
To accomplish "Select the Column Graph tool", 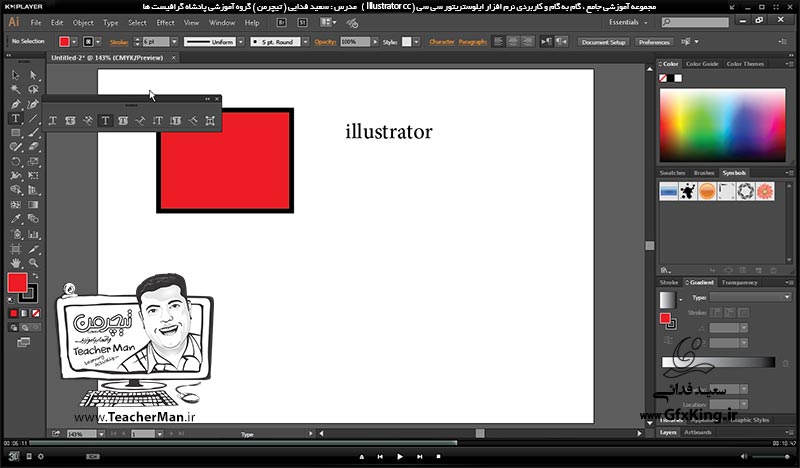I will pos(33,235).
